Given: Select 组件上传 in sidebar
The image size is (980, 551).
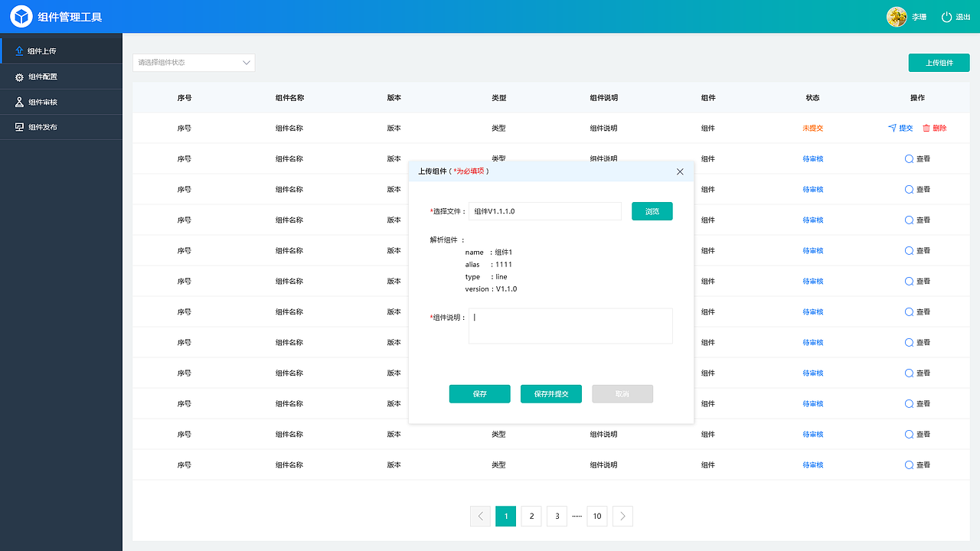Looking at the screenshot, I should point(61,51).
